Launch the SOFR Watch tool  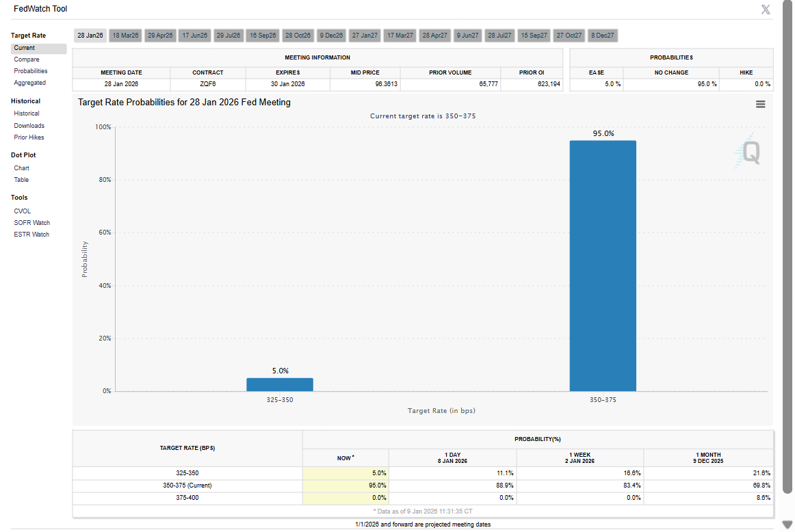31,222
